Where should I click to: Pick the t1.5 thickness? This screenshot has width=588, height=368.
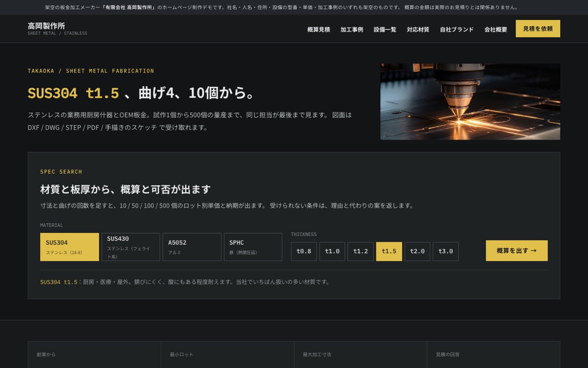pos(389,251)
